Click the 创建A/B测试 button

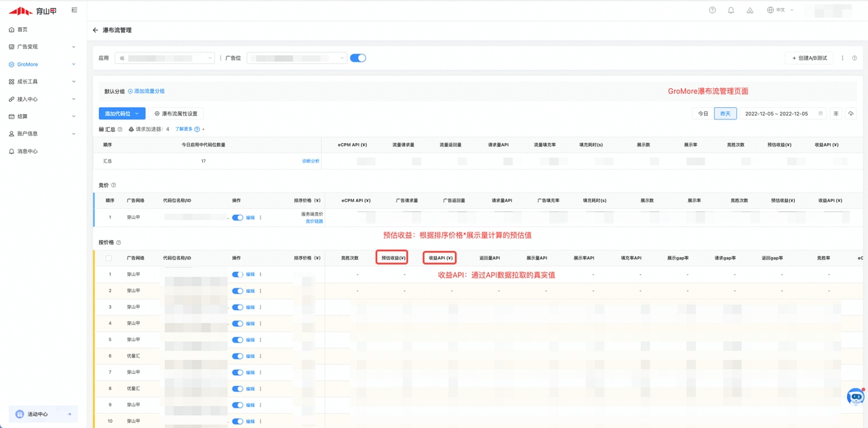809,58
